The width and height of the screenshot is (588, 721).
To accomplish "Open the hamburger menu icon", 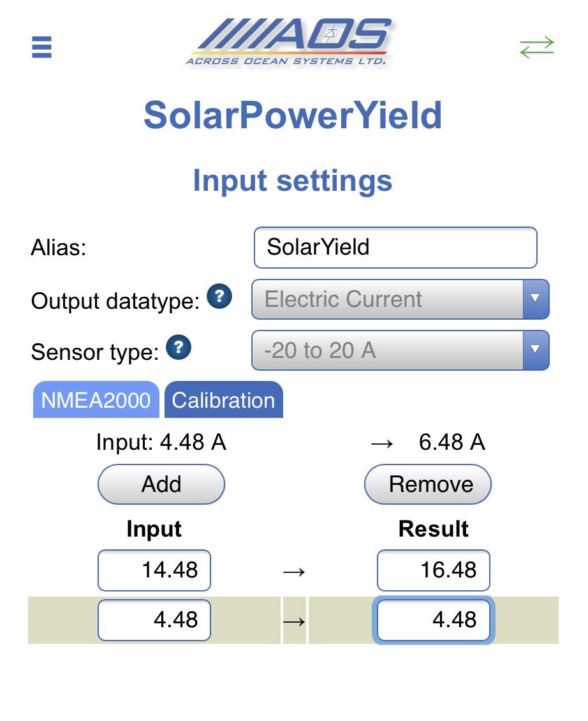I will pyautogui.click(x=41, y=47).
